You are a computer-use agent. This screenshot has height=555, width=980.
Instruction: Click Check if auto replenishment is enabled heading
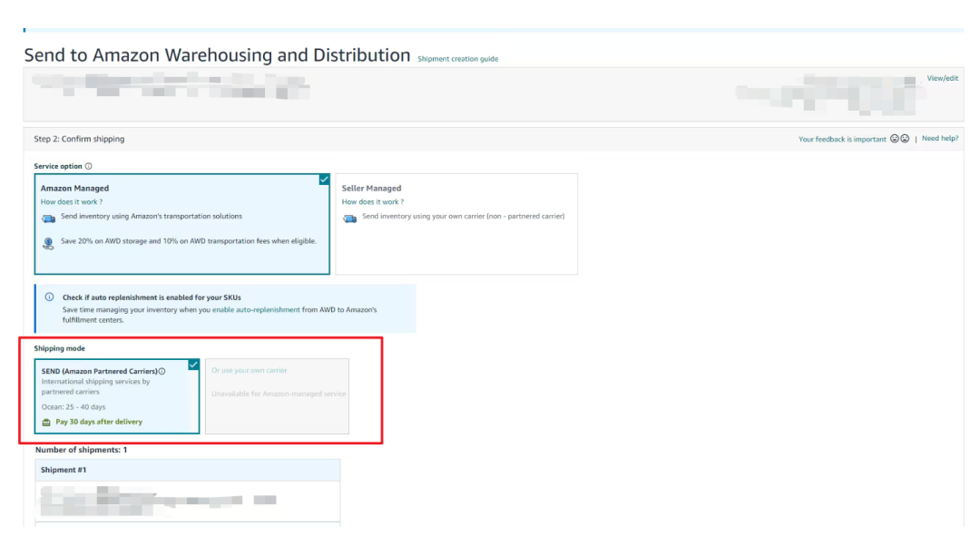152,297
